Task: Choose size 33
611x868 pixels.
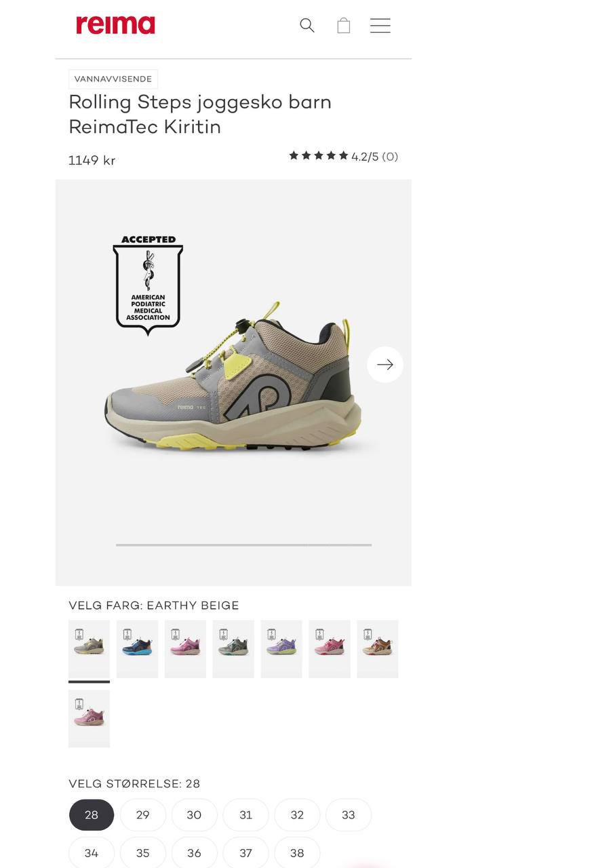Action: [349, 815]
